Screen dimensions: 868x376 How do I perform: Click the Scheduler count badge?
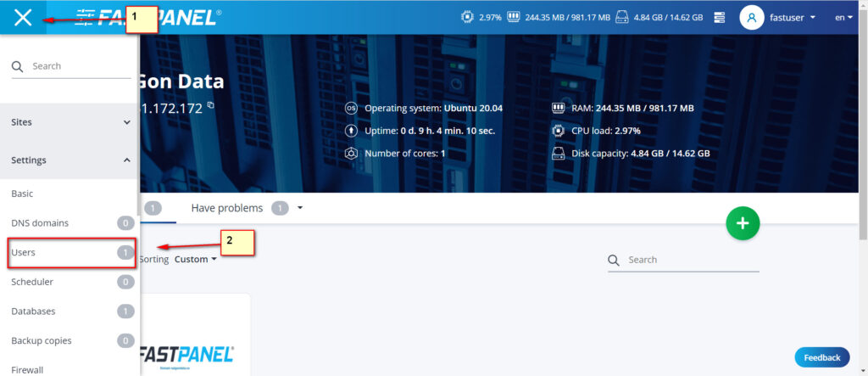[x=125, y=283]
